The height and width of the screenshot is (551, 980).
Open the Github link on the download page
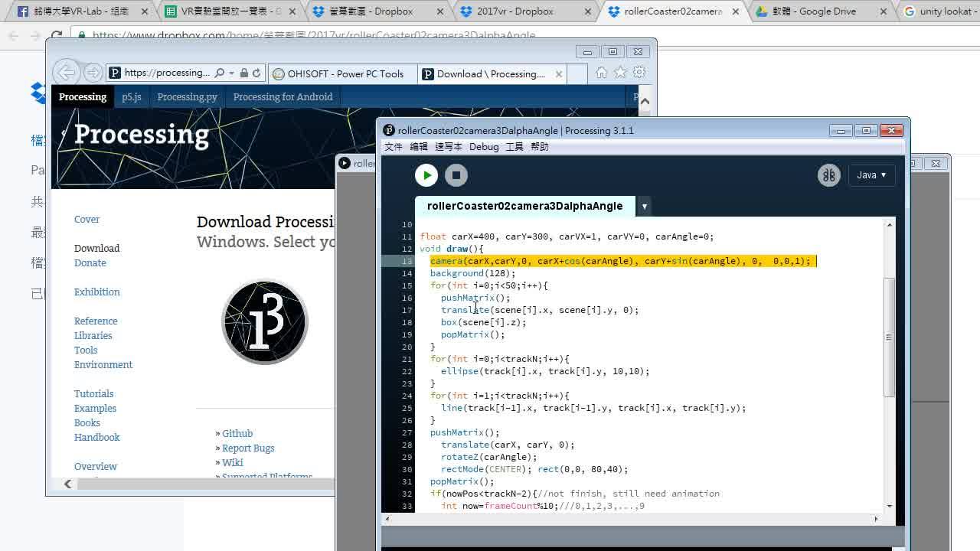[x=237, y=434]
